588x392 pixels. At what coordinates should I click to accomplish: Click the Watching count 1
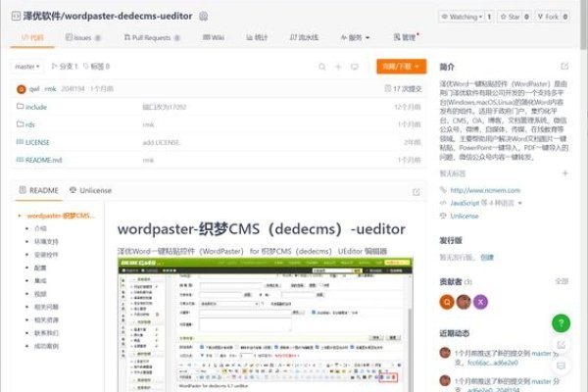[x=489, y=17]
